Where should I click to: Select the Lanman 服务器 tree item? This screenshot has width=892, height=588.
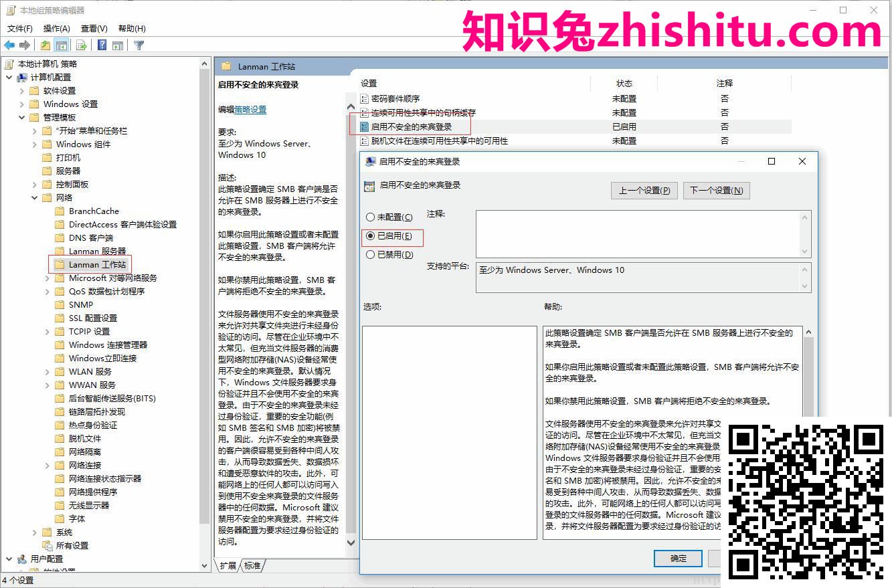point(97,251)
